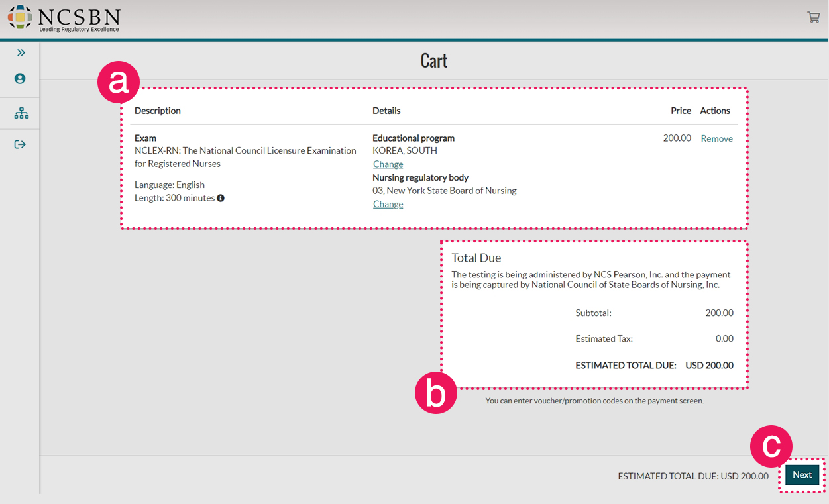
Task: Select the 'Description' column header
Action: click(158, 111)
